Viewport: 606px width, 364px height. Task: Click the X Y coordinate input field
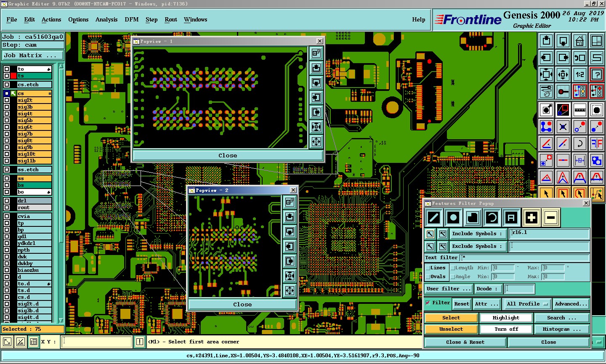coord(97,342)
